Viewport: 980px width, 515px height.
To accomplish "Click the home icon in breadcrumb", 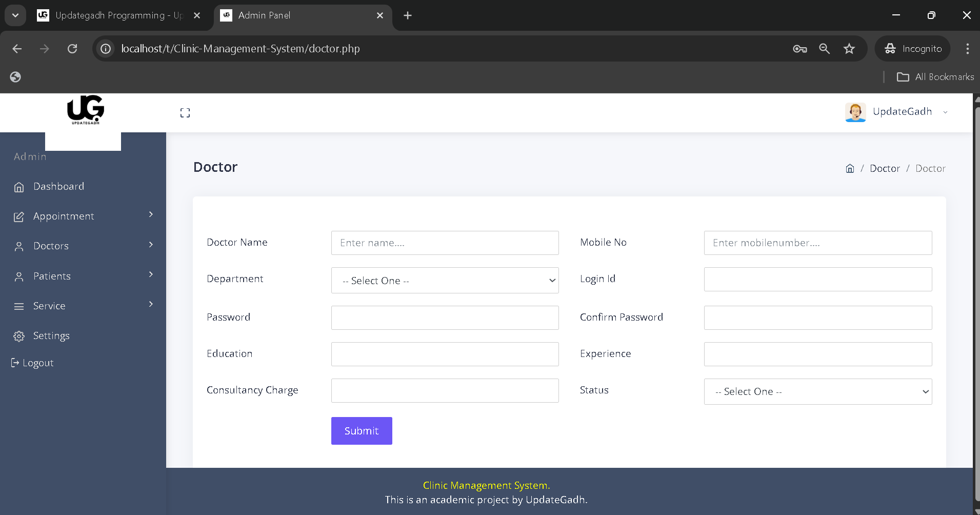I will (x=850, y=169).
